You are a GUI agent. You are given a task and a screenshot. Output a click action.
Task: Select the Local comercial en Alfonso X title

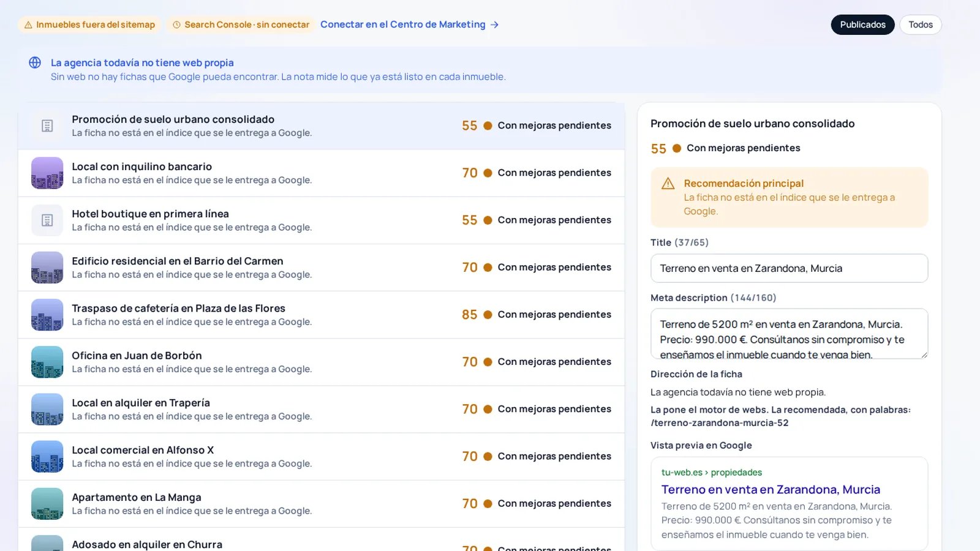click(x=143, y=450)
